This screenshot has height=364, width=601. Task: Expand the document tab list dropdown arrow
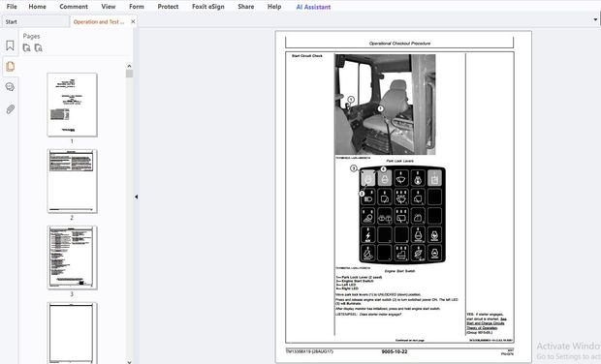[x=595, y=19]
